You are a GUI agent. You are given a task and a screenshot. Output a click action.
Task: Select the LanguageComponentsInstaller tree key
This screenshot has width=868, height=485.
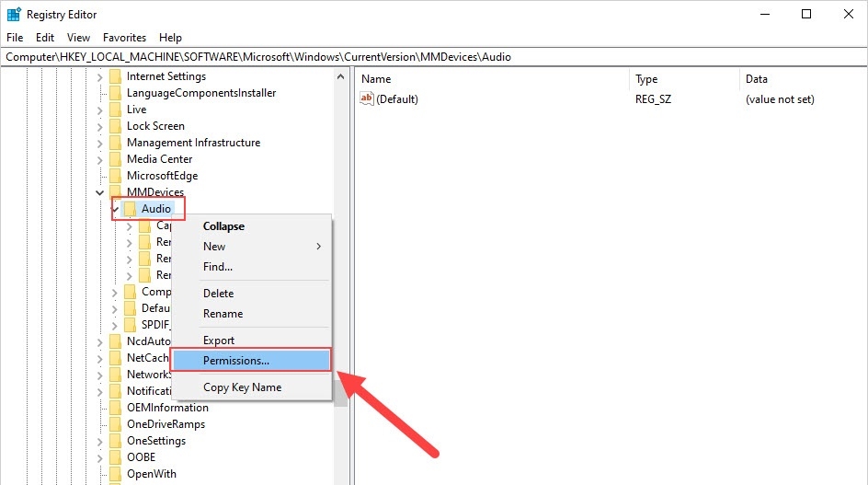click(x=201, y=93)
